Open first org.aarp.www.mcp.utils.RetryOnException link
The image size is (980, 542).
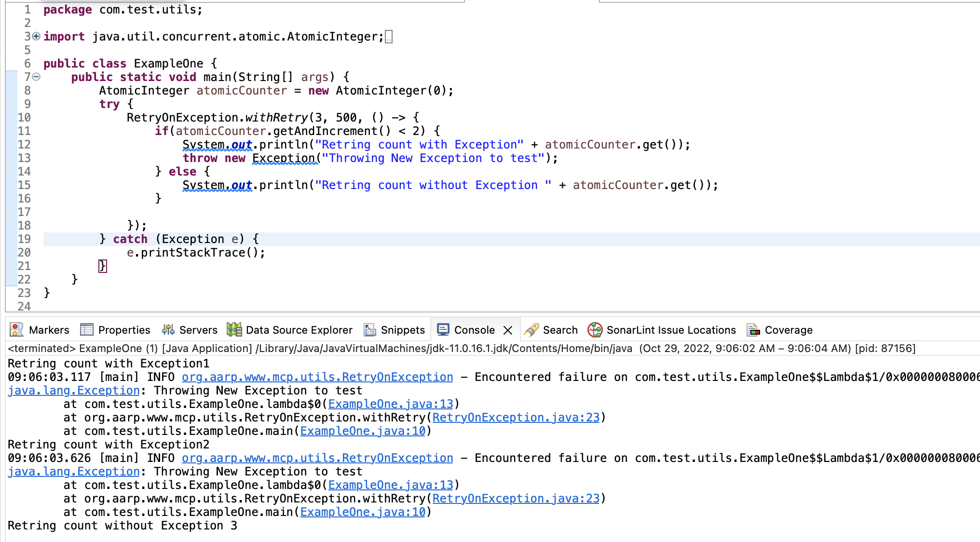point(317,377)
